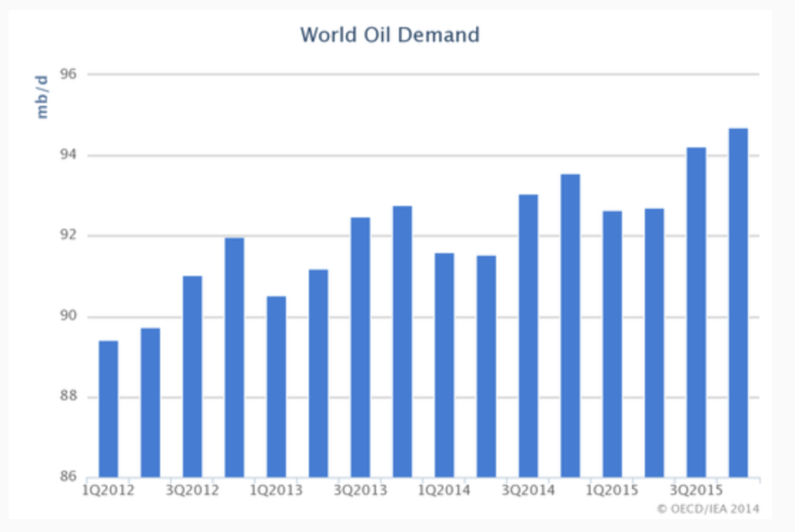Click the 3Q2013 x-axis label
Screen dimensions: 795x532
(x=360, y=491)
